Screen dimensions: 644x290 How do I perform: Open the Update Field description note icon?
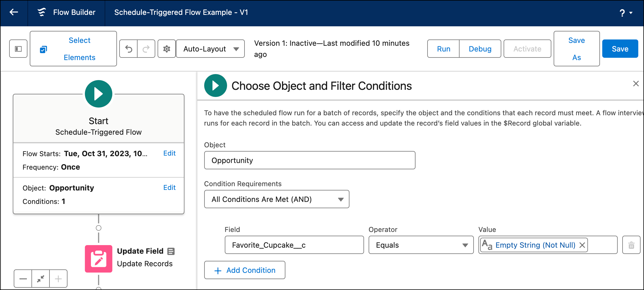171,251
